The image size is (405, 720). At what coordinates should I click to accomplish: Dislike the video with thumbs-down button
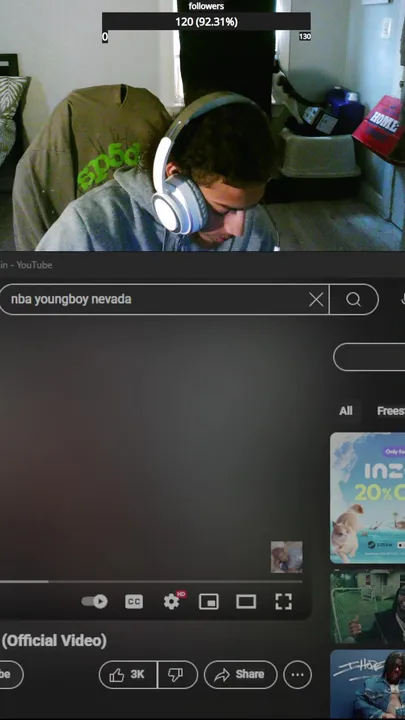pos(178,675)
